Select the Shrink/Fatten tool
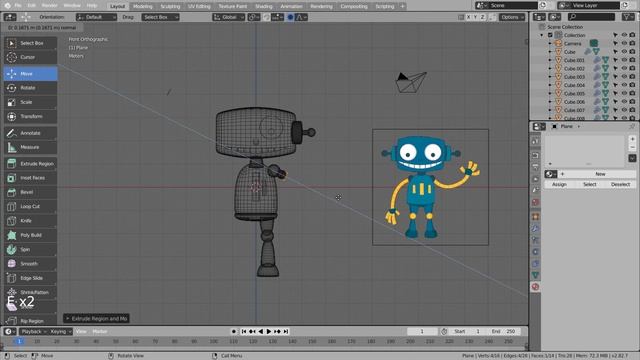This screenshot has width=640, height=360. point(31,292)
